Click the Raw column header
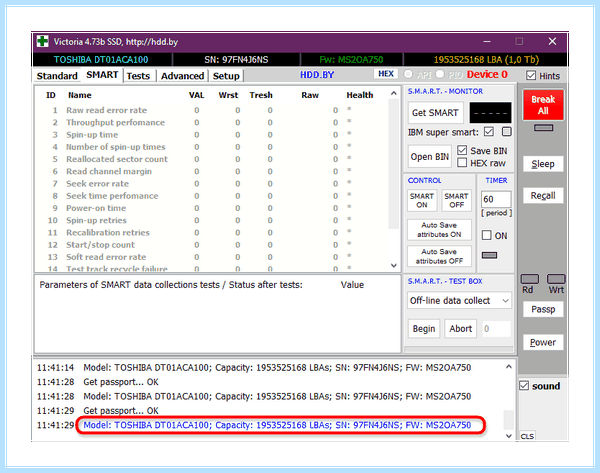Screen dimensions: 600x473 click(x=310, y=95)
